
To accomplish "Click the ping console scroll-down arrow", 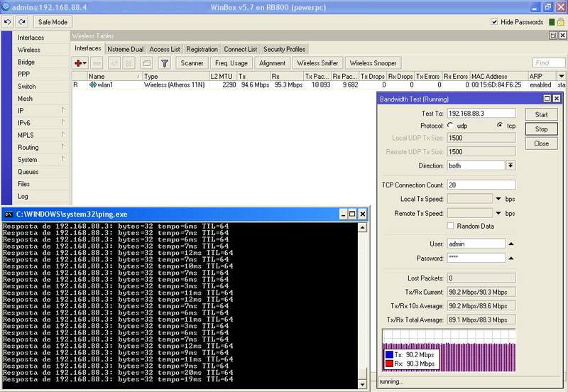I will point(362,383).
